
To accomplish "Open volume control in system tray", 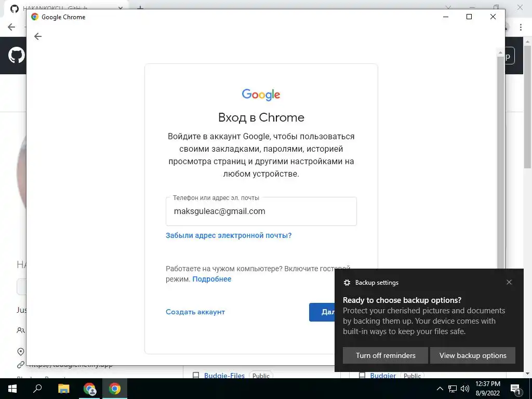I will pos(465,389).
